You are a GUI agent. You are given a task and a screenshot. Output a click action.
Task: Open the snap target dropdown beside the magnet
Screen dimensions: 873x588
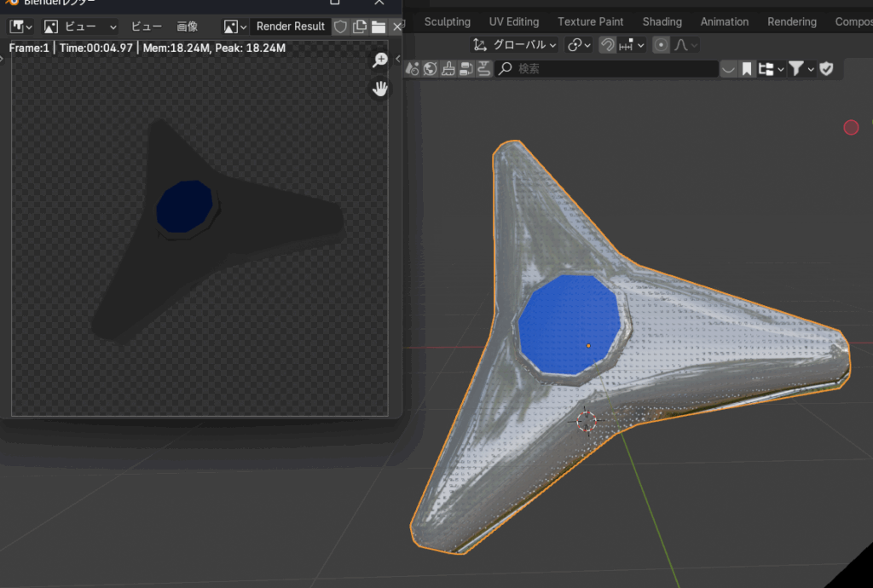[x=631, y=45]
